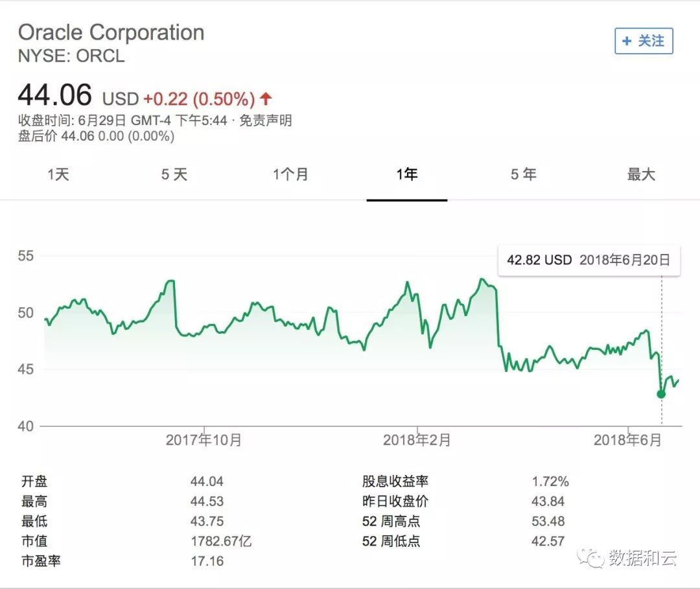Screen dimensions: 700x589
Task: Click the 42.82 USD chart tooltip
Action: [589, 260]
